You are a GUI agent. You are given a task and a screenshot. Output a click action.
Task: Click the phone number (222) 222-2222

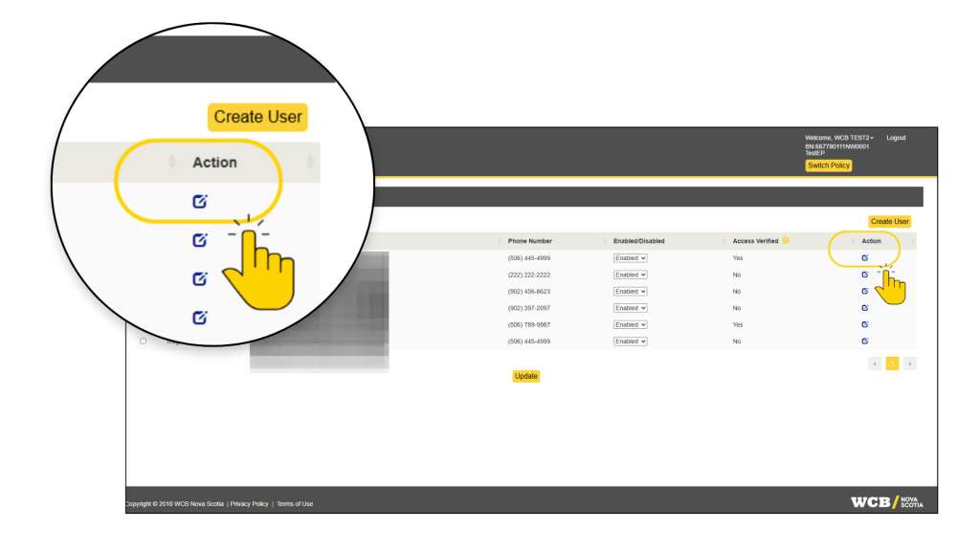(528, 275)
